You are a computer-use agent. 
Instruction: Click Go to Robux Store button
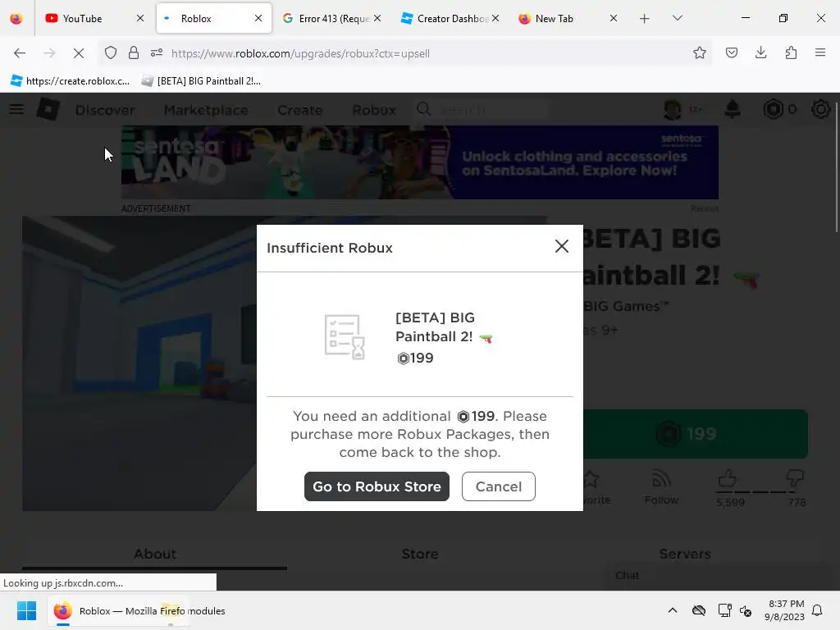[x=377, y=486]
